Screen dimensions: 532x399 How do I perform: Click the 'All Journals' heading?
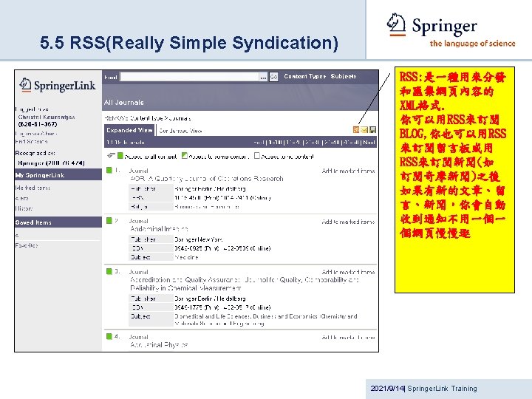pyautogui.click(x=124, y=103)
